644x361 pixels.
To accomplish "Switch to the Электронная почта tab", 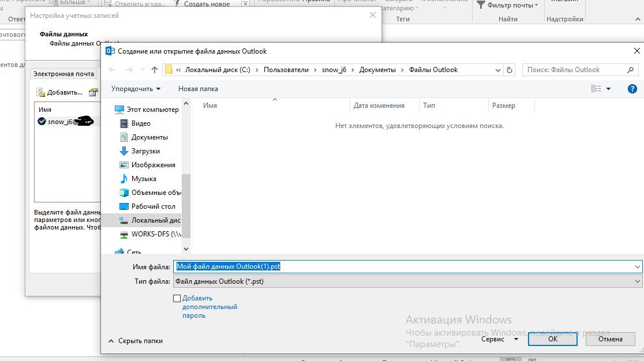I will [63, 74].
